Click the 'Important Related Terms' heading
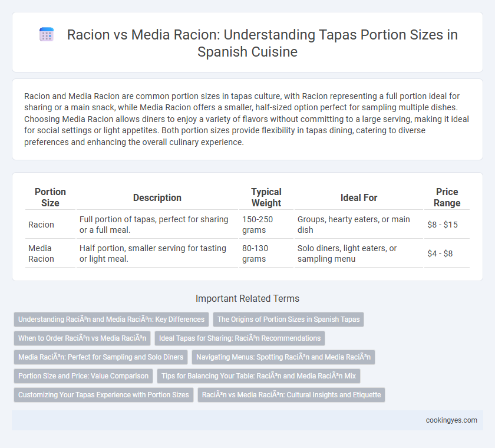The width and height of the screenshot is (495, 448). point(247,298)
